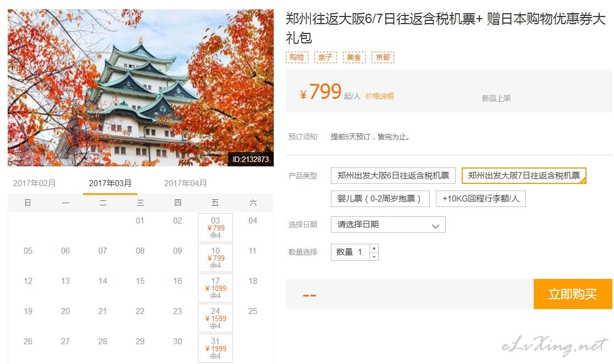The height and width of the screenshot is (364, 614).
Task: Choose March 17 priced ¥1099
Action: click(x=215, y=288)
